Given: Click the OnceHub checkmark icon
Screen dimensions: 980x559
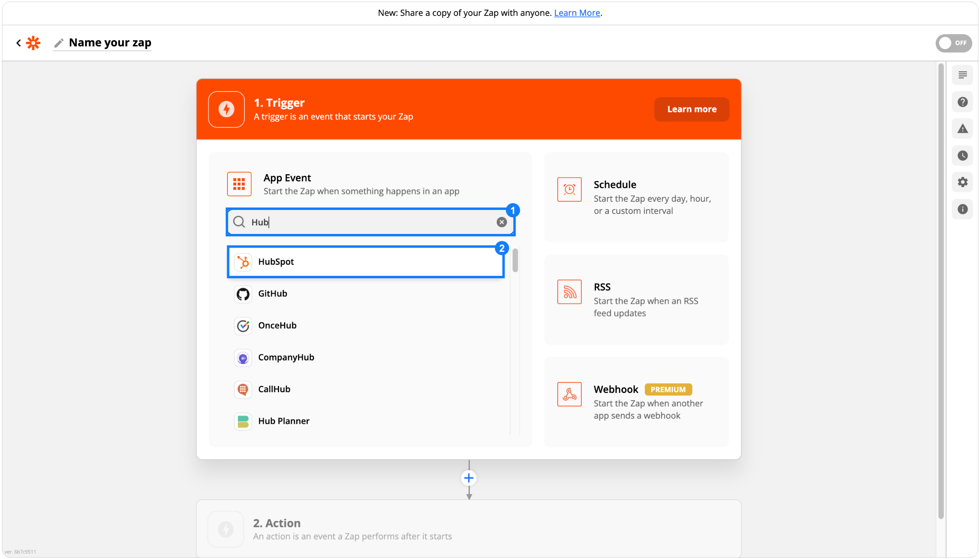Looking at the screenshot, I should point(243,325).
